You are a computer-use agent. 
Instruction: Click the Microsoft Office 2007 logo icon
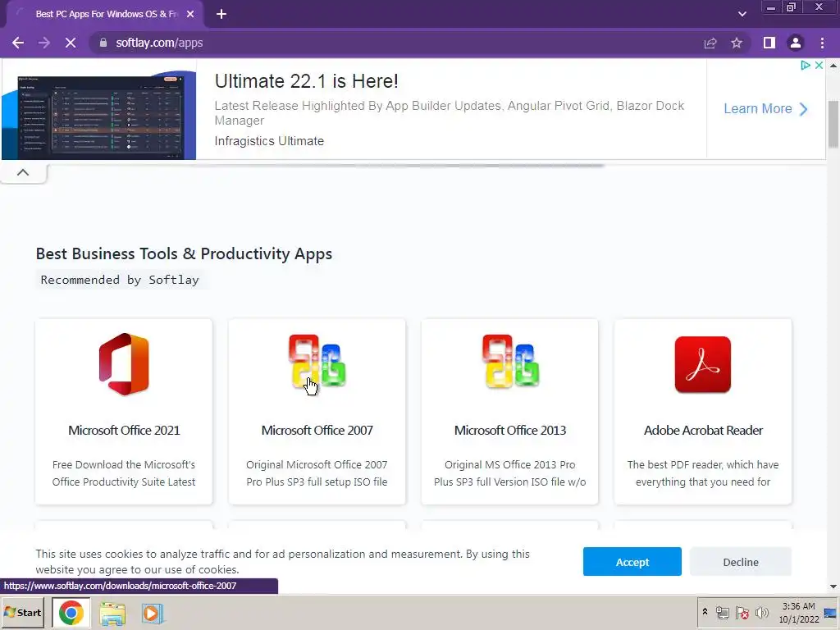click(317, 362)
